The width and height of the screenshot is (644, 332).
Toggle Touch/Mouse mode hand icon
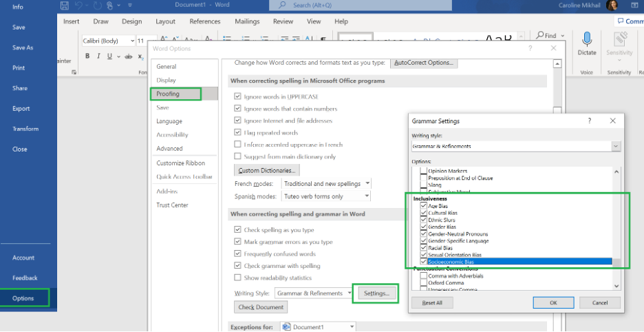(x=109, y=6)
